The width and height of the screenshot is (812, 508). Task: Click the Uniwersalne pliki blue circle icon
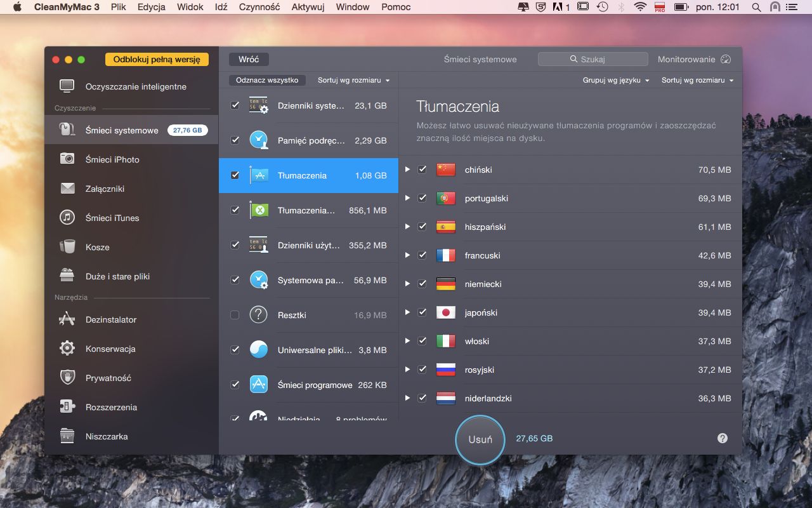click(x=258, y=350)
